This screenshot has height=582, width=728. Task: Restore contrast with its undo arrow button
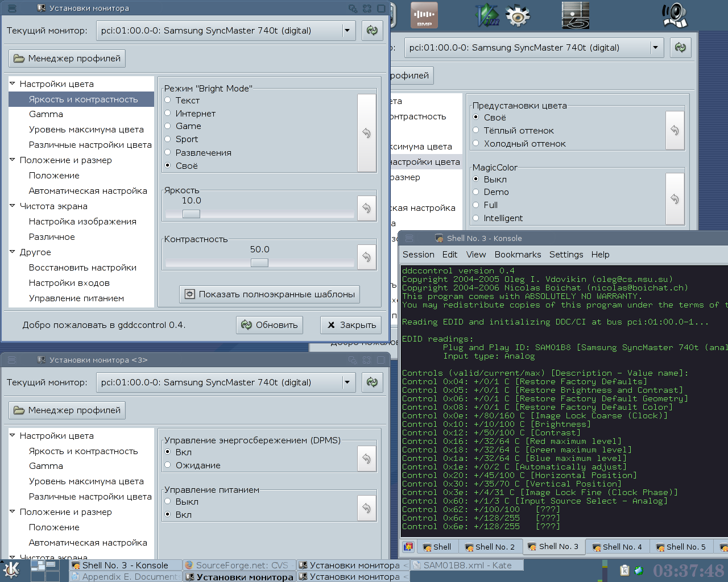[367, 257]
